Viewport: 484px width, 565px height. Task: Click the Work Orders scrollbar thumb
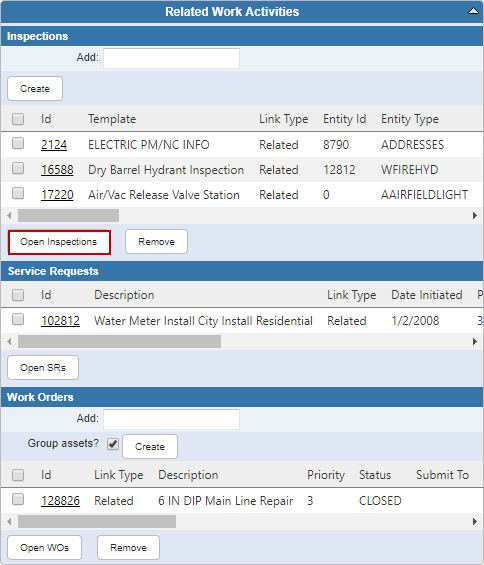pyautogui.click(x=97, y=521)
